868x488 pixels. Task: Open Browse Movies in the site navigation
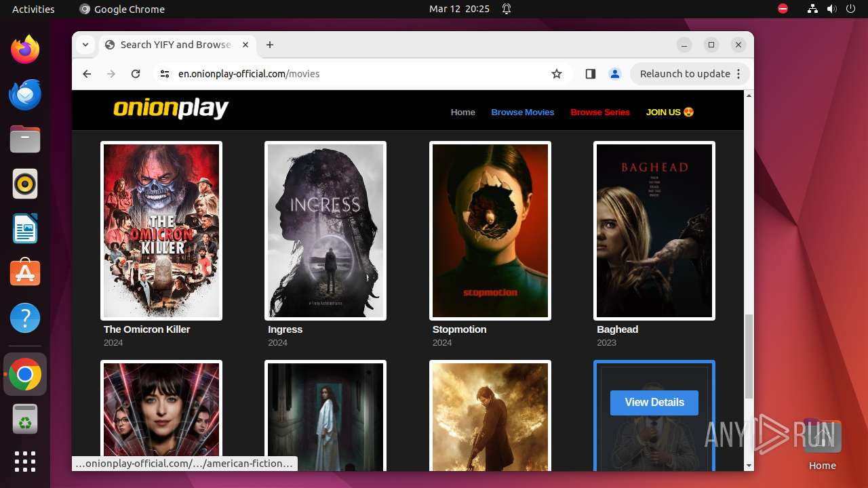(x=523, y=113)
